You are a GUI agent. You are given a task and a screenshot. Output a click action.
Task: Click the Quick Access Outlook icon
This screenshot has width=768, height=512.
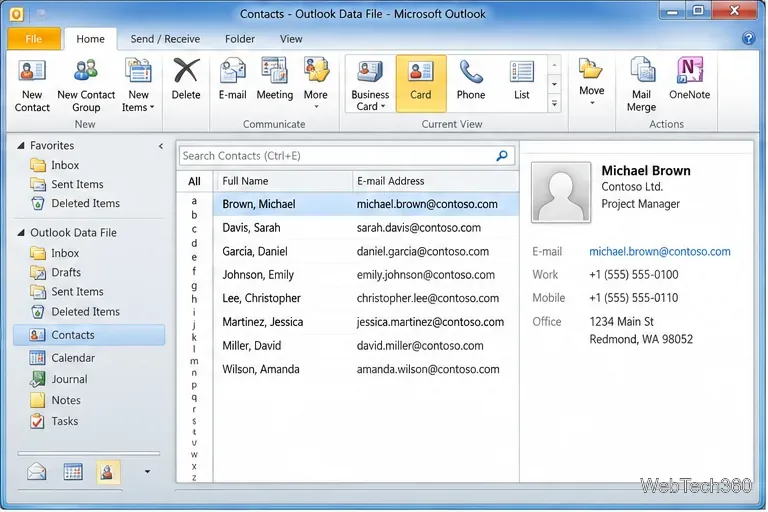16,14
